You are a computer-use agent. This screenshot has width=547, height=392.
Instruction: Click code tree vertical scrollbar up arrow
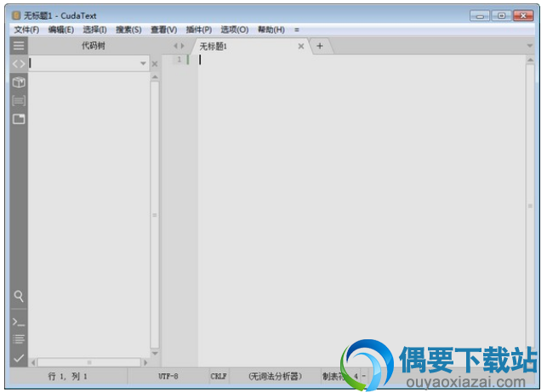point(155,77)
